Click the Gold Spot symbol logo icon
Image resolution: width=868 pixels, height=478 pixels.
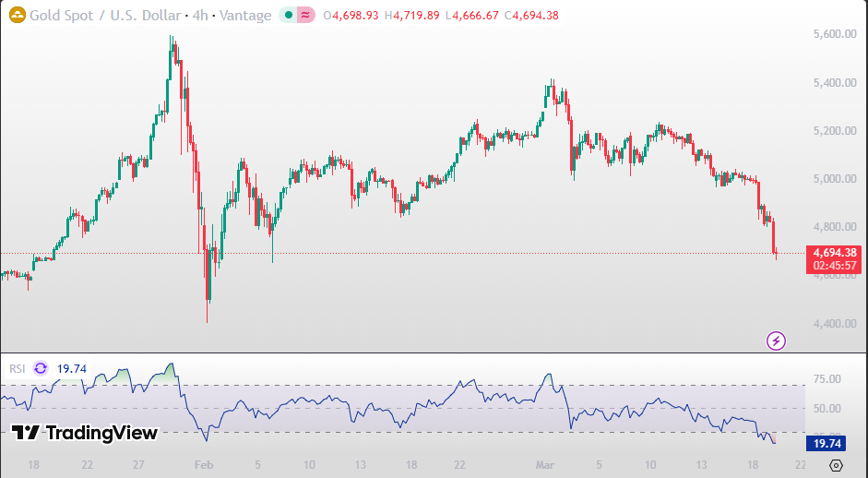coord(16,16)
